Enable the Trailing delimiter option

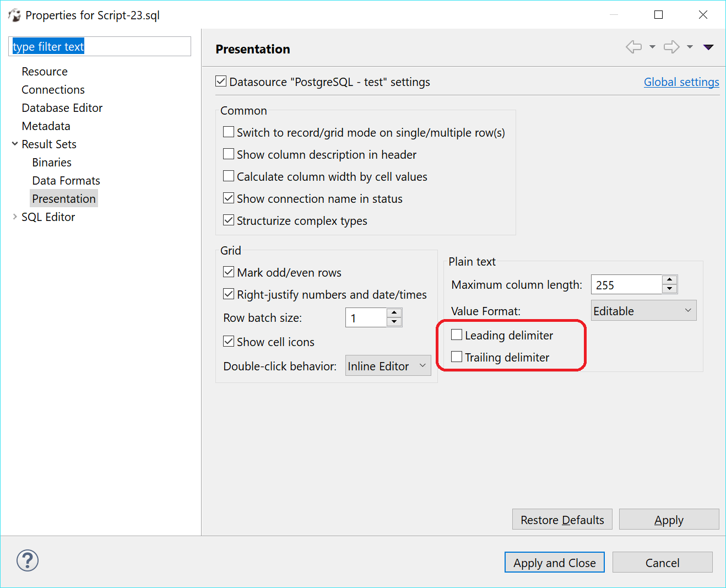pyautogui.click(x=456, y=357)
